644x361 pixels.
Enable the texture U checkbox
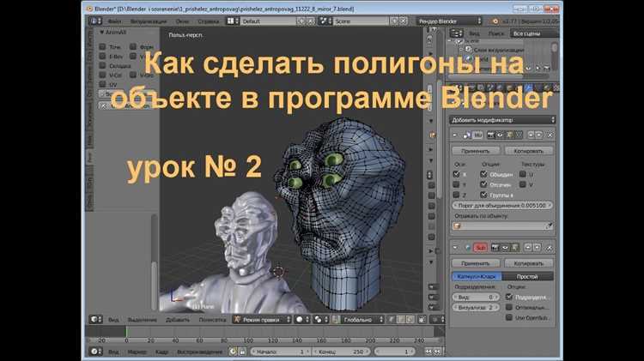(x=522, y=174)
